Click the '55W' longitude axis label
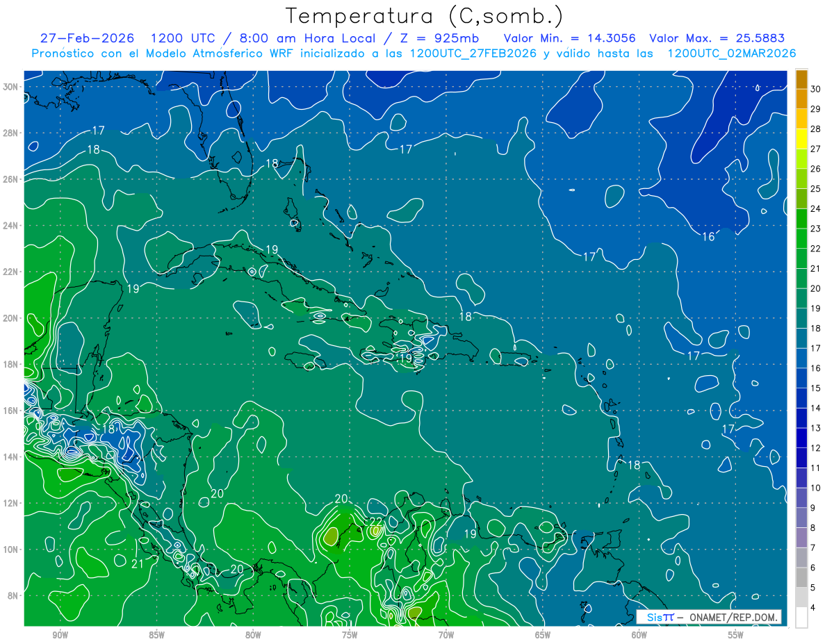The width and height of the screenshot is (834, 644). [x=735, y=635]
